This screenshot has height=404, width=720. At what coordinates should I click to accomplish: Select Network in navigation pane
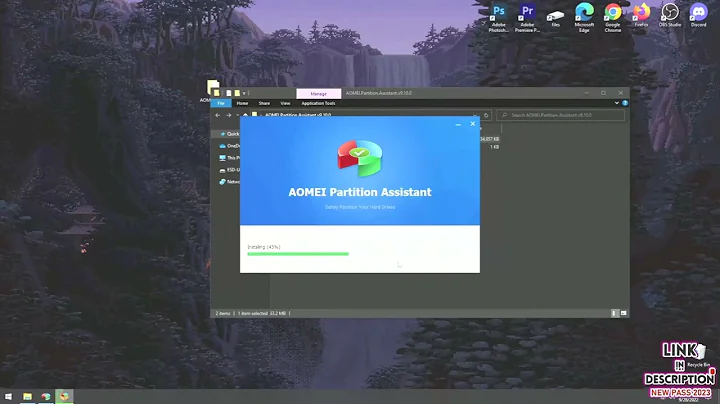point(230,182)
